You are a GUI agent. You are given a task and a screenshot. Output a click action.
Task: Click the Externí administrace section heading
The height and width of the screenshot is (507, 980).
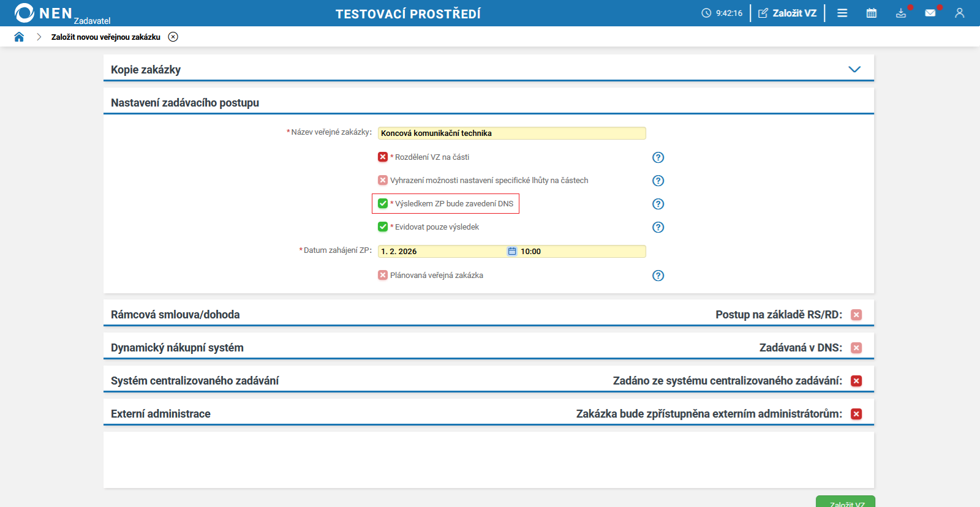pos(160,414)
